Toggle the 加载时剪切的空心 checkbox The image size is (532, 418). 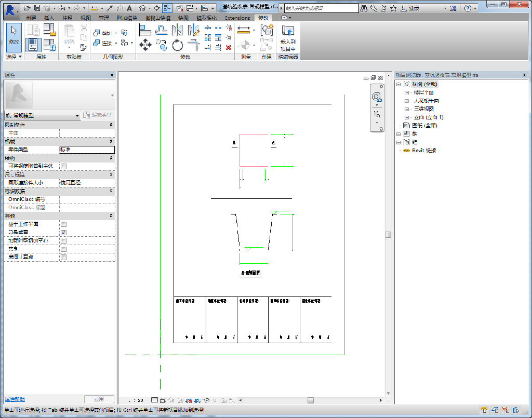point(63,241)
